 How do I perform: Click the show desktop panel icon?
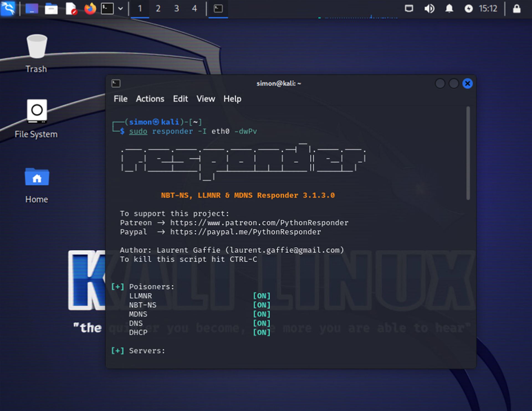click(32, 9)
